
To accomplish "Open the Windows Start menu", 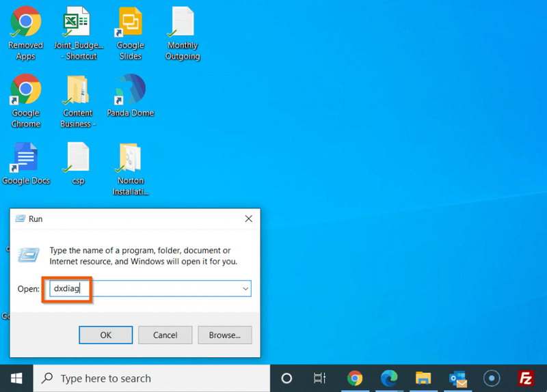I will tap(16, 378).
